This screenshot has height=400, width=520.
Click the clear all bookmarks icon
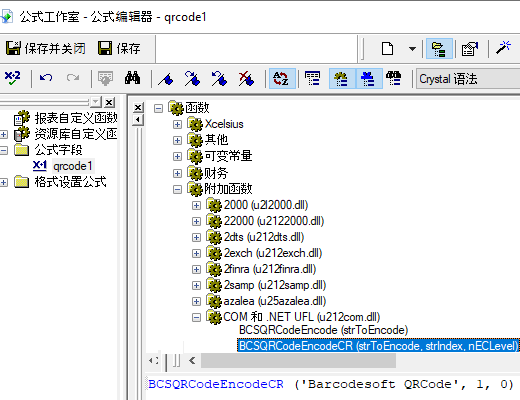coord(246,79)
